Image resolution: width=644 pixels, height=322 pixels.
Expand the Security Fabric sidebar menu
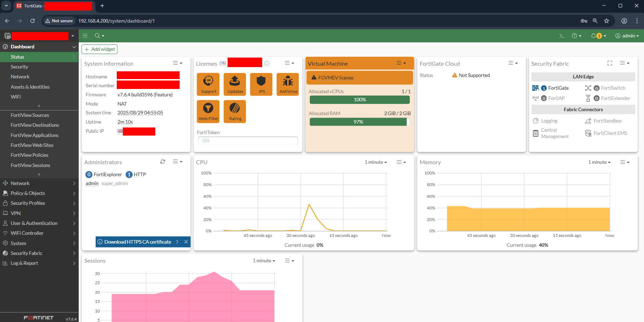coord(39,253)
